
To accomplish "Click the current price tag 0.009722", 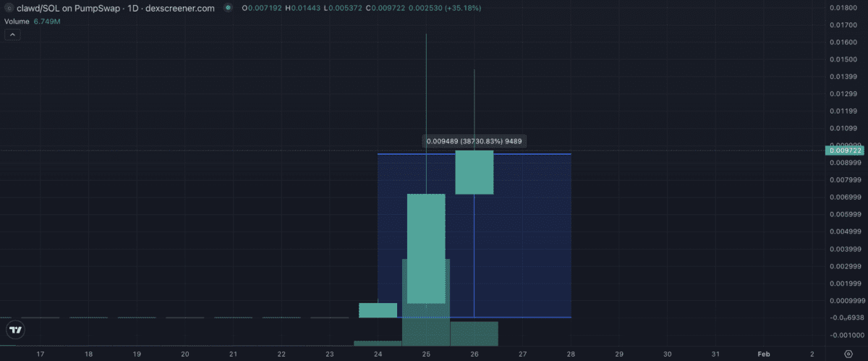I will pyautogui.click(x=844, y=150).
